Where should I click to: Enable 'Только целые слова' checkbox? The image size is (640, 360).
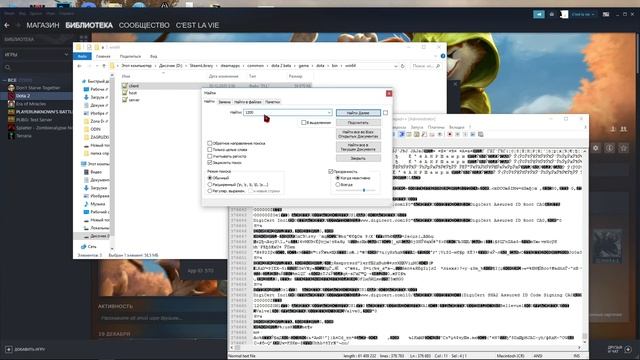tap(210, 150)
